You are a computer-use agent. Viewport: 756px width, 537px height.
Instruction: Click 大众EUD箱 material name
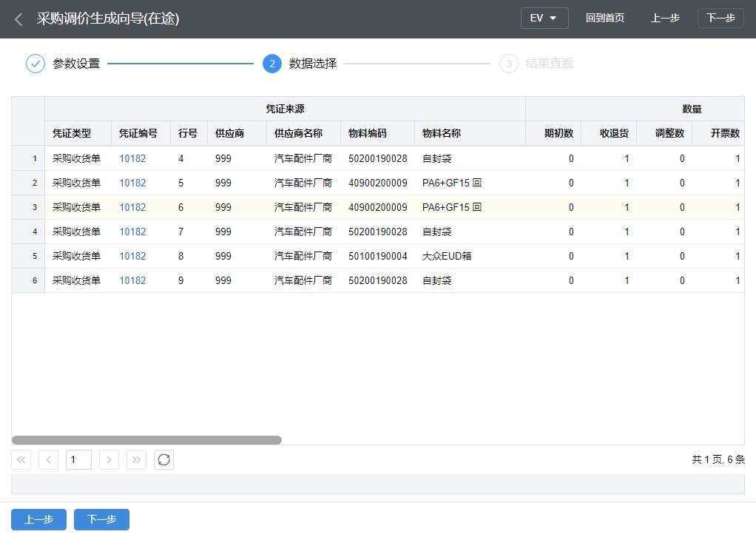(447, 257)
